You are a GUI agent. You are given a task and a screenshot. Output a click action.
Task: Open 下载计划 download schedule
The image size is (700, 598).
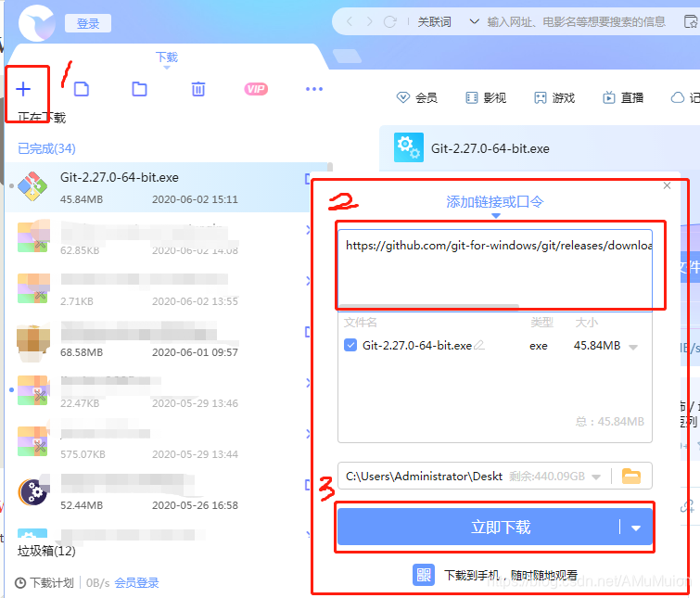(45, 583)
